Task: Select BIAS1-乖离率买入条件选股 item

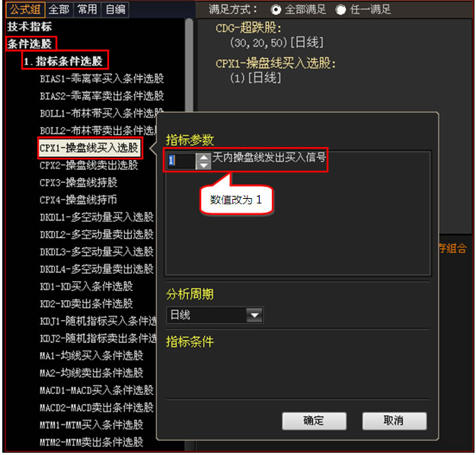Action: (102, 79)
